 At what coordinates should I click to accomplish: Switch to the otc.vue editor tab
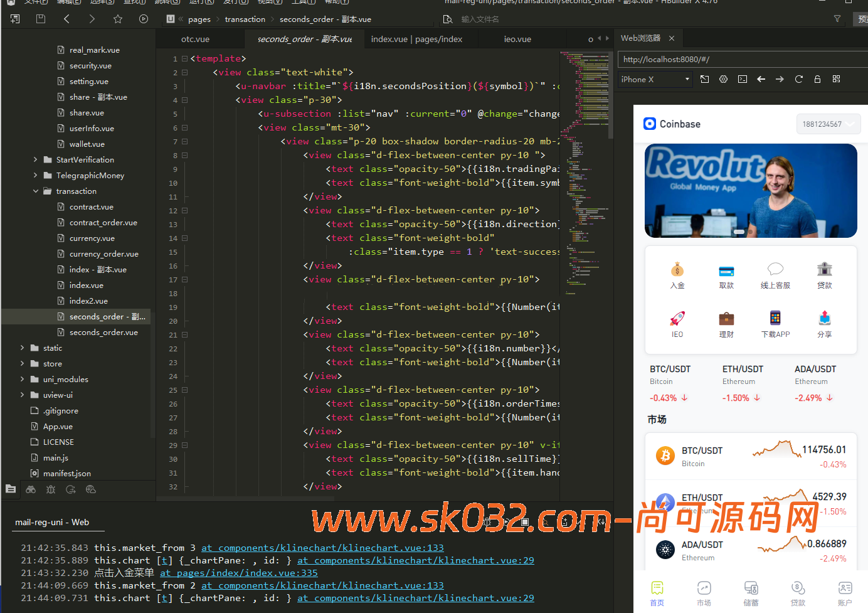point(195,39)
